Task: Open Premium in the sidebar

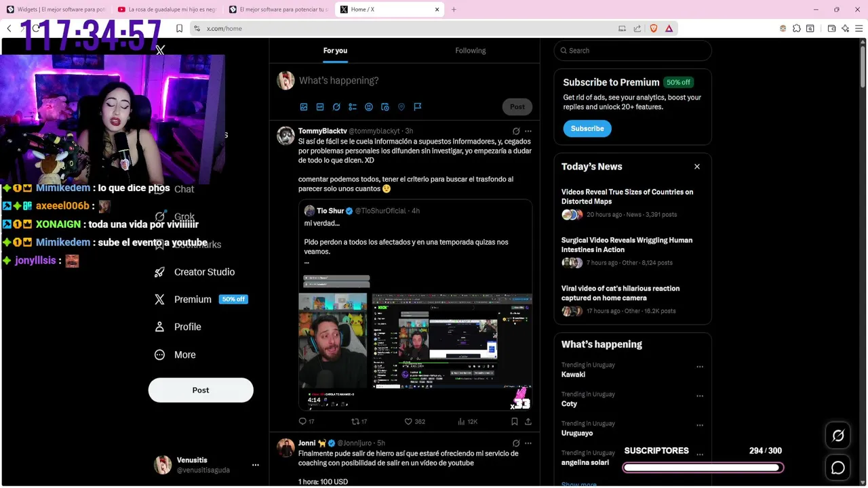Action: click(x=201, y=300)
